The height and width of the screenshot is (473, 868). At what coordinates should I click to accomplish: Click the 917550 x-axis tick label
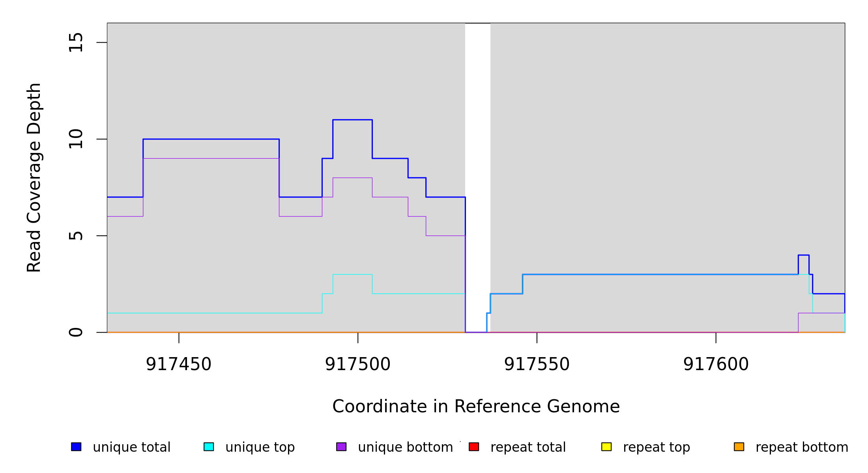[x=537, y=364]
